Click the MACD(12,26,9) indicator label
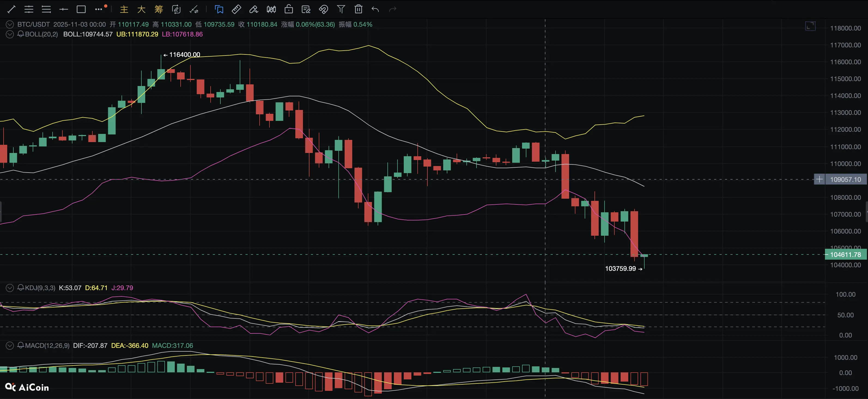Screen dimensions: 868x399 click(x=47, y=345)
